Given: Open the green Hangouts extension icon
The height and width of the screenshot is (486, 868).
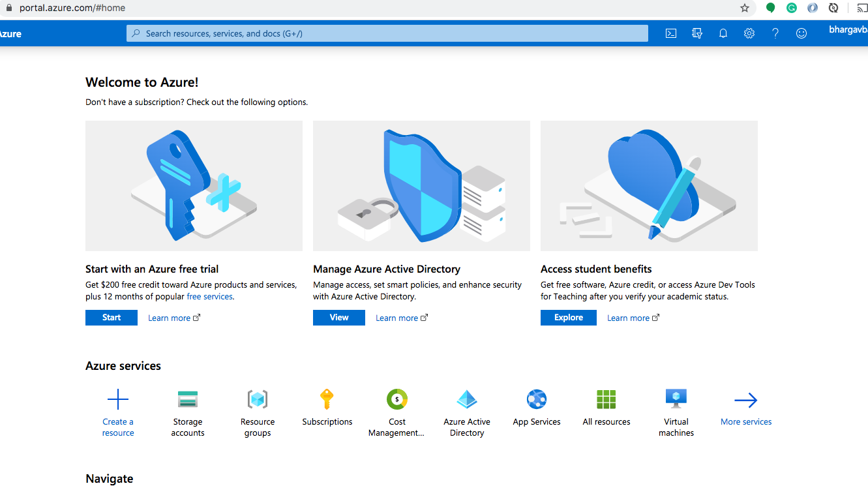Looking at the screenshot, I should tap(770, 8).
